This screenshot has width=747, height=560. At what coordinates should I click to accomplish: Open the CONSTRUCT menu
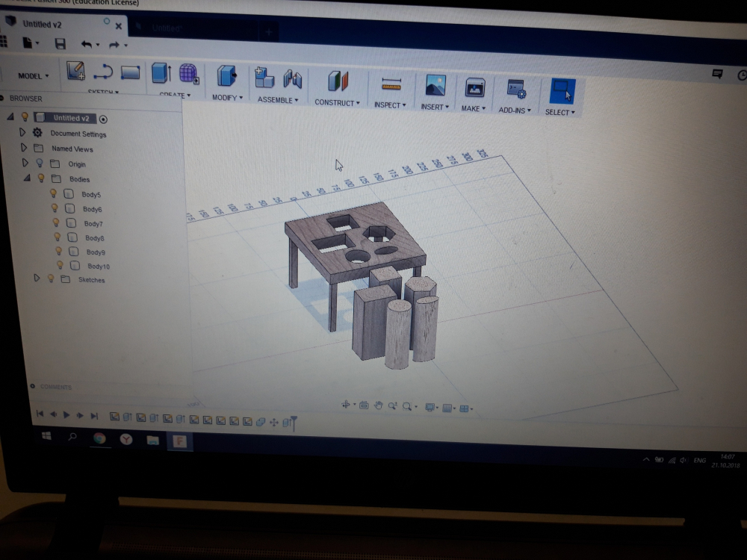(338, 103)
